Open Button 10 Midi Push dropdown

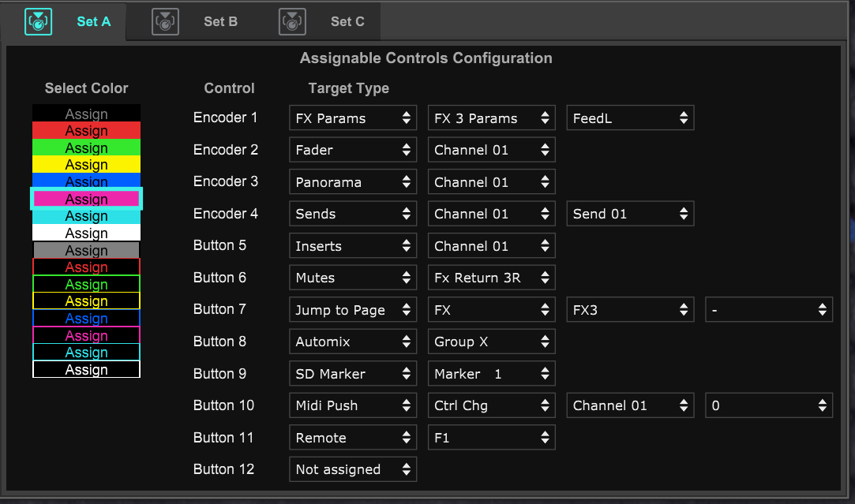pyautogui.click(x=353, y=405)
